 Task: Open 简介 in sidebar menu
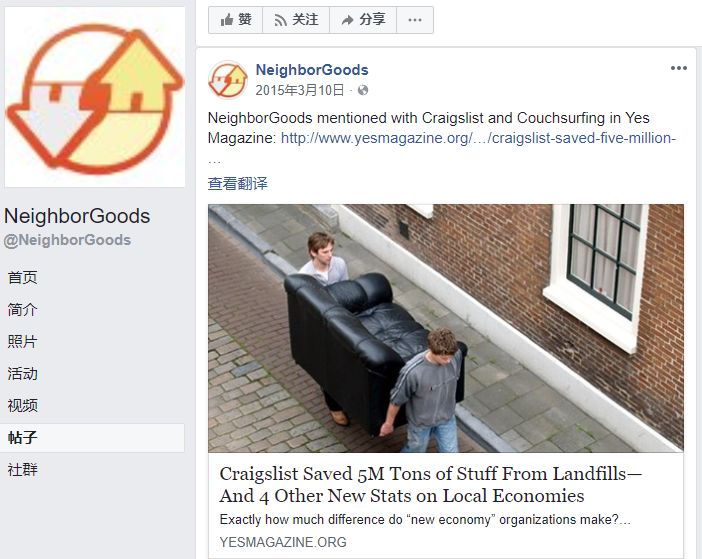22,309
